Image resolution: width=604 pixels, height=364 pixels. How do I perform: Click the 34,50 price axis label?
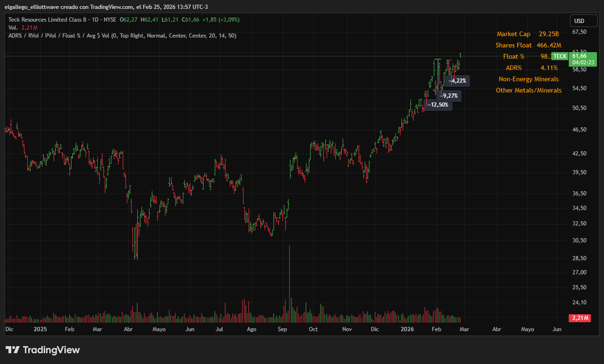click(580, 208)
